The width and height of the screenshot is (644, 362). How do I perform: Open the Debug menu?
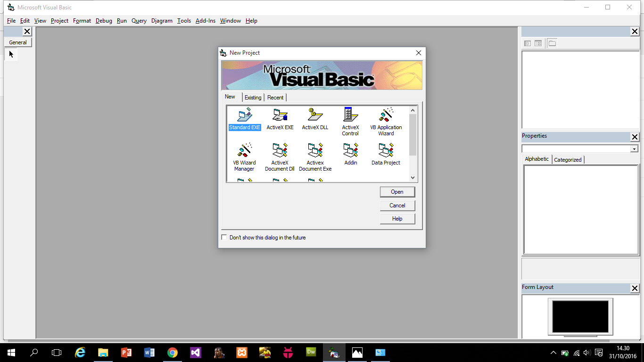pyautogui.click(x=104, y=21)
